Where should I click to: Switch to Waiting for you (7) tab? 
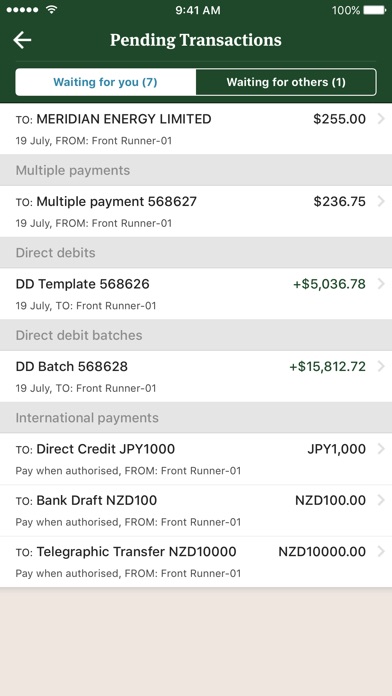106,82
